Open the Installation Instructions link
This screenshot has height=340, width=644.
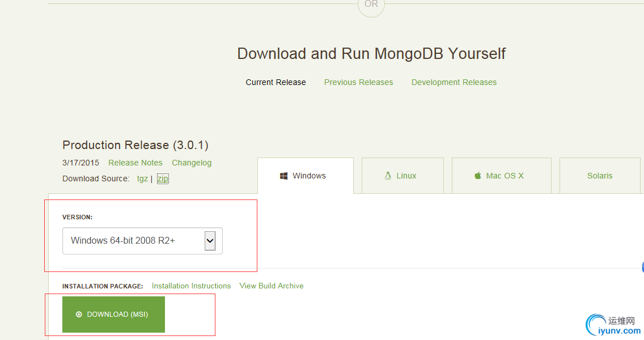[x=192, y=286]
